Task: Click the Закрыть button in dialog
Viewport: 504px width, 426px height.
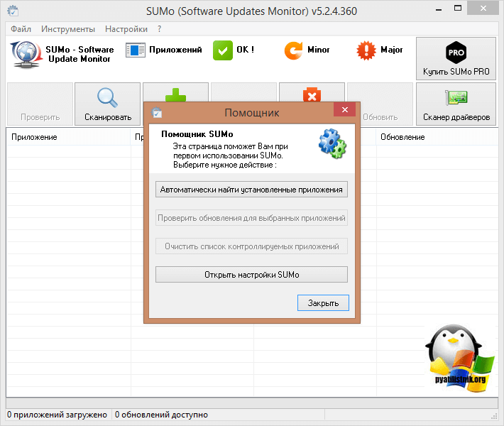Action: point(323,303)
